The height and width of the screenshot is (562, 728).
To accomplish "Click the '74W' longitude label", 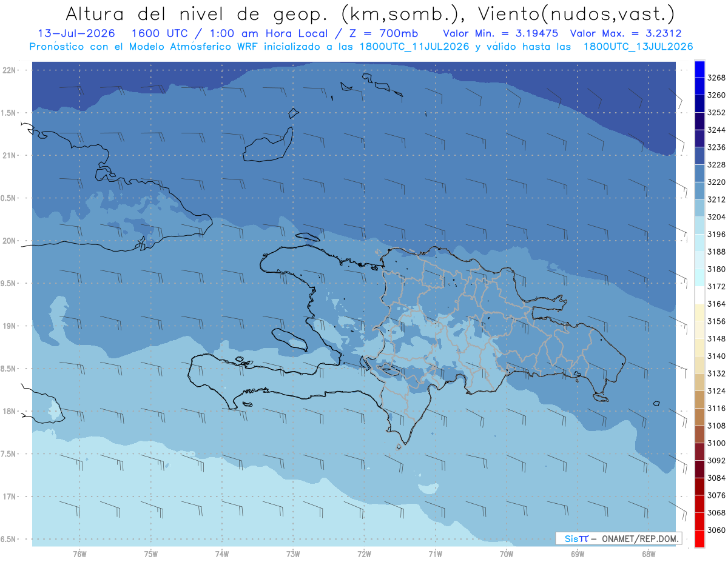I will [222, 554].
